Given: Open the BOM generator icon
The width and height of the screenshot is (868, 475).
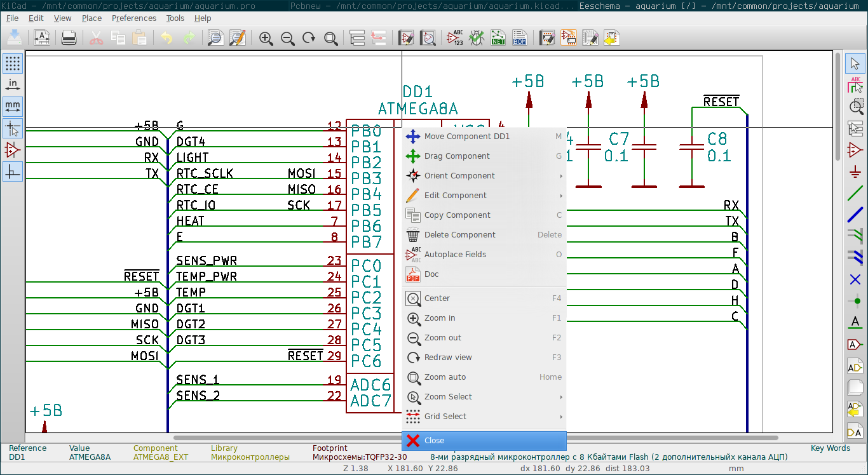Looking at the screenshot, I should (520, 38).
